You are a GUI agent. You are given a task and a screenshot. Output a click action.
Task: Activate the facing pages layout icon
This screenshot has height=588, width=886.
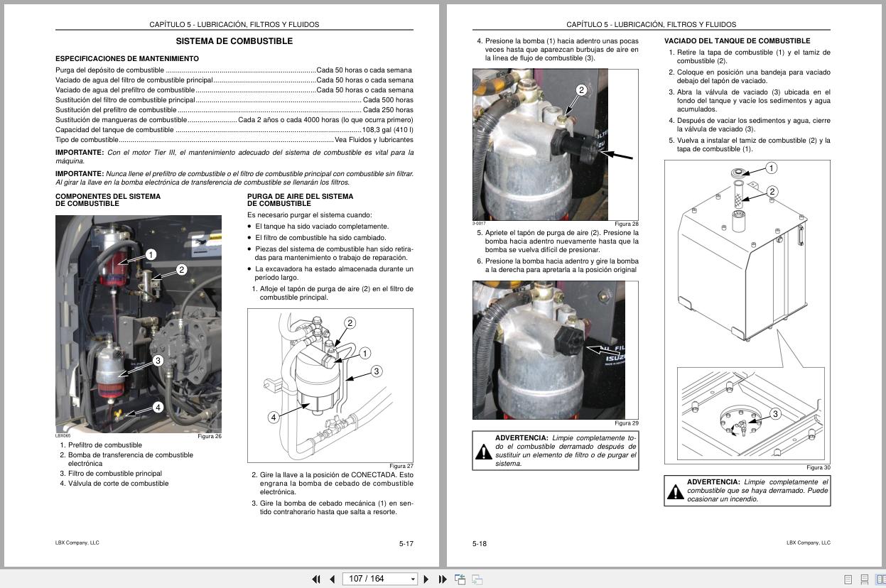[882, 580]
